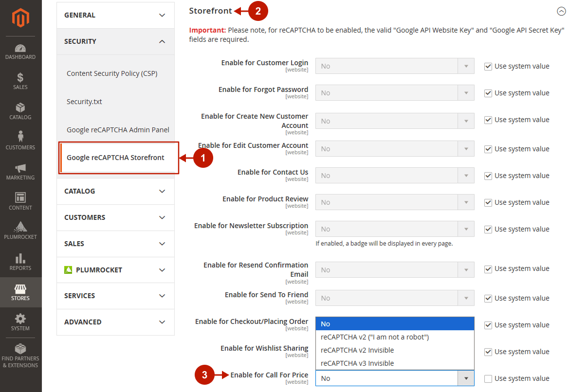Viewport: 587px width, 392px height.
Task: Select reCAPTCHA v2 Invisible option
Action: 395,350
